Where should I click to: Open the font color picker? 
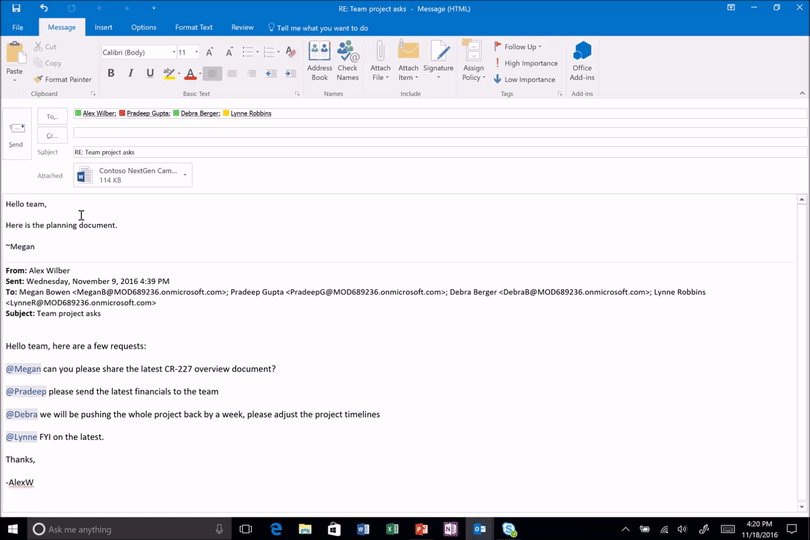pyautogui.click(x=197, y=74)
